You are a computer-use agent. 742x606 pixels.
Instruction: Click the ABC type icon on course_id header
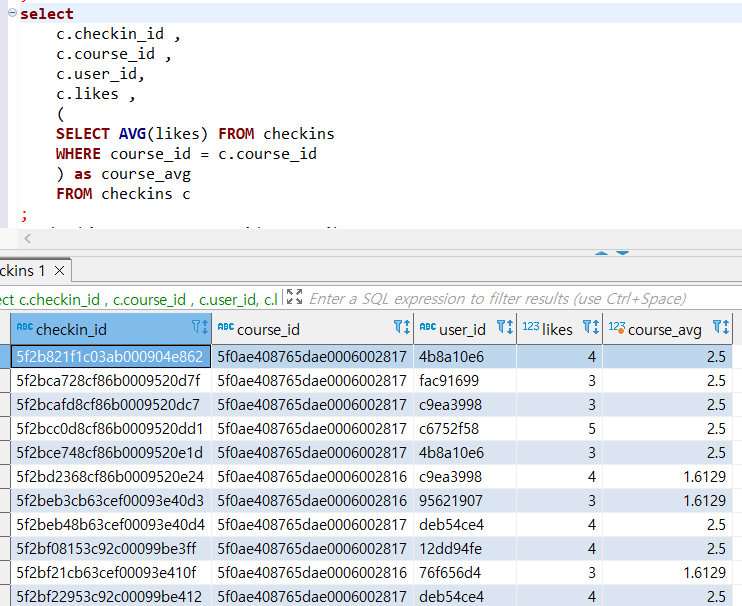pyautogui.click(x=226, y=327)
